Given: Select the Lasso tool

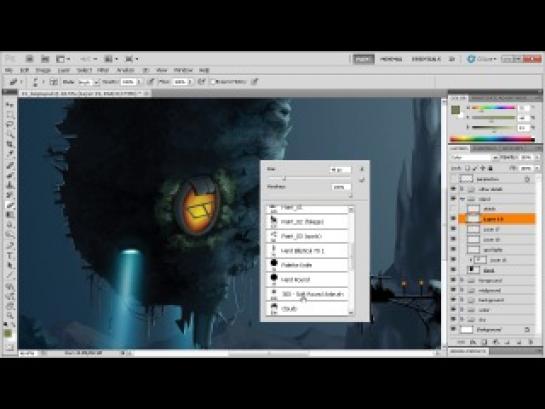Looking at the screenshot, I should [x=9, y=124].
